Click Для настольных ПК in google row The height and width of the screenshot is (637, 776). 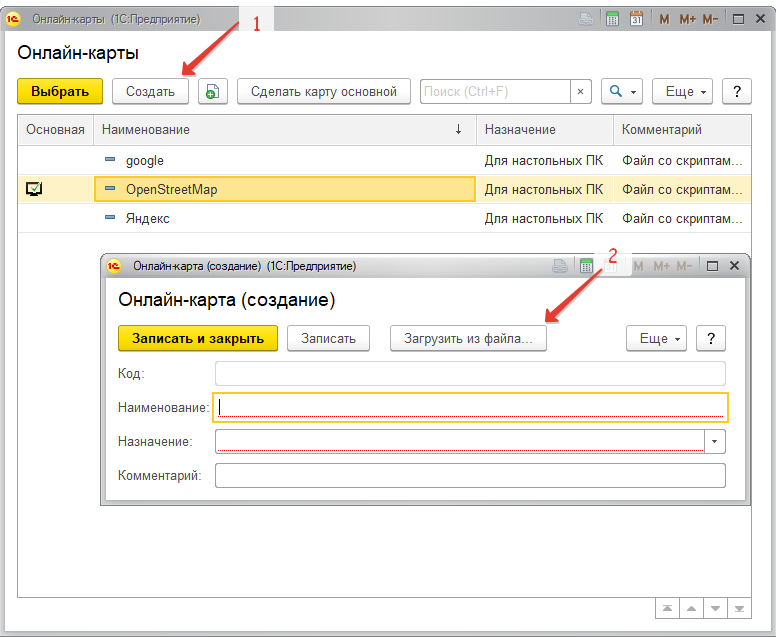point(544,160)
